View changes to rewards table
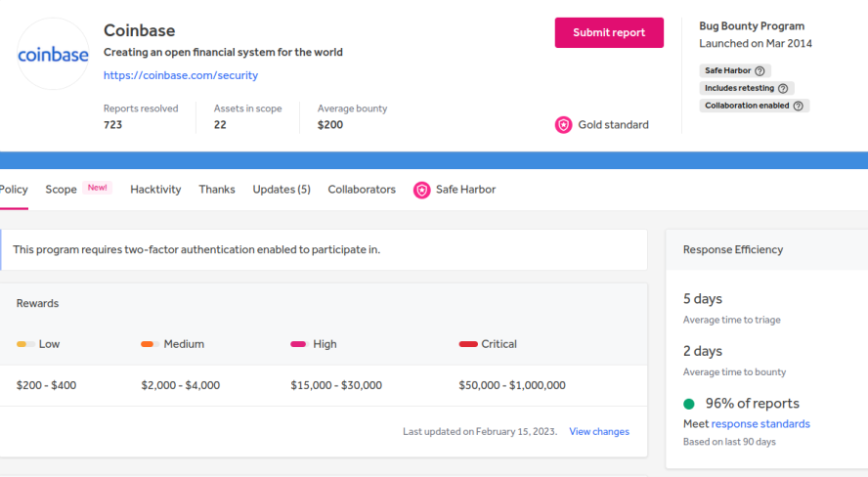The height and width of the screenshot is (477, 868). click(599, 432)
